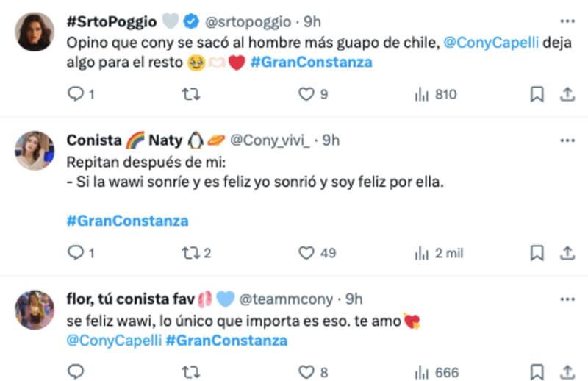Viewport: 588px width, 381px height.
Task: Share the teammcony tweet
Action: [x=567, y=373]
